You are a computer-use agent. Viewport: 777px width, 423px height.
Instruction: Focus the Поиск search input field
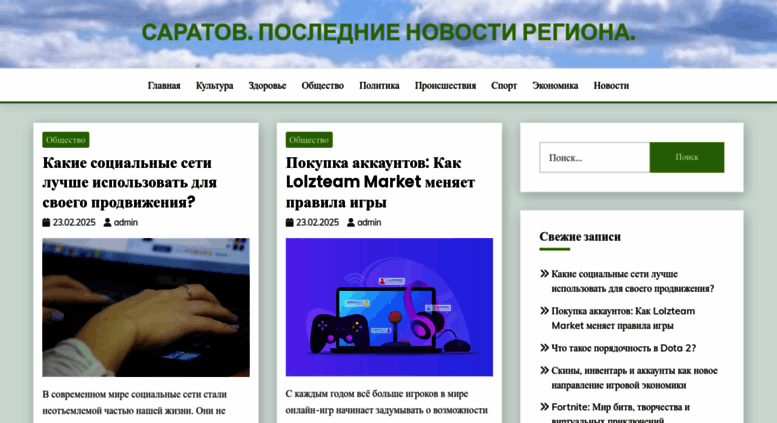(x=594, y=158)
